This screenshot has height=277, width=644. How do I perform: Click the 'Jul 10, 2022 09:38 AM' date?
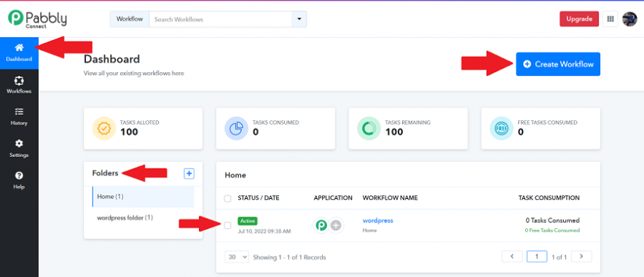pyautogui.click(x=264, y=231)
